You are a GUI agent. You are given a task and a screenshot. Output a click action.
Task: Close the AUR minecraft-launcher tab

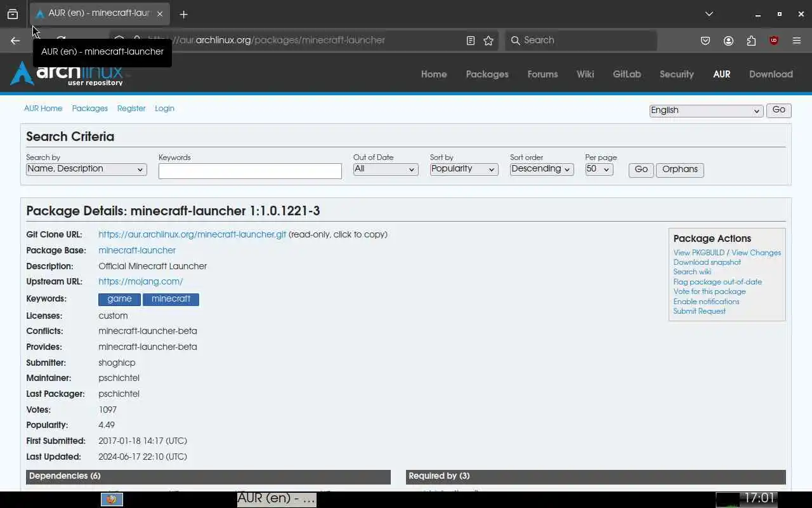tap(160, 14)
